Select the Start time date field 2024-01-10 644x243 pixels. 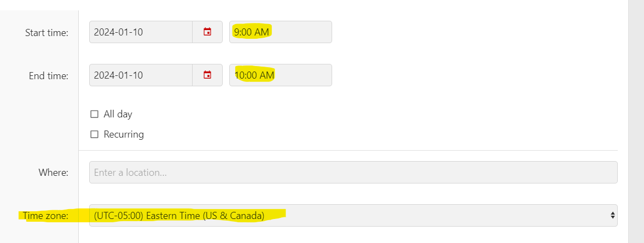coord(141,32)
